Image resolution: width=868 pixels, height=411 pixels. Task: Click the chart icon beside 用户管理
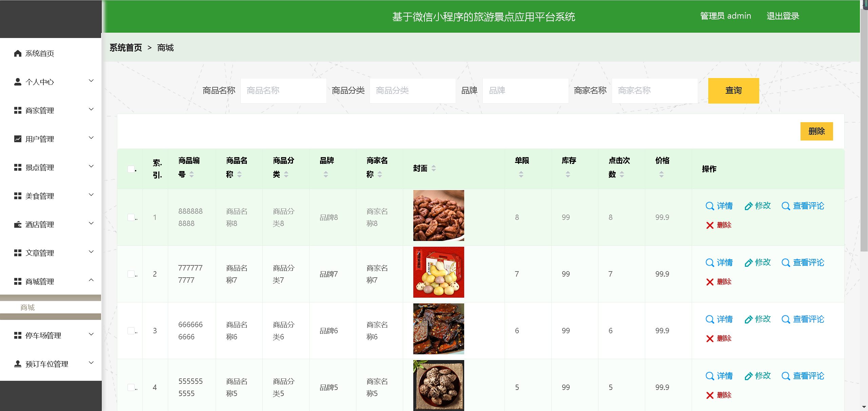(18, 139)
